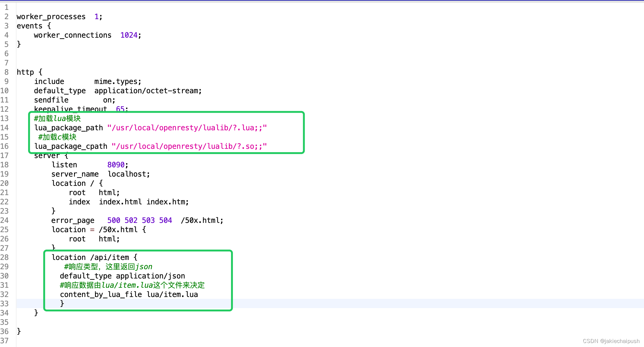Click the comment #加载lua模块
The image size is (644, 347).
[57, 119]
